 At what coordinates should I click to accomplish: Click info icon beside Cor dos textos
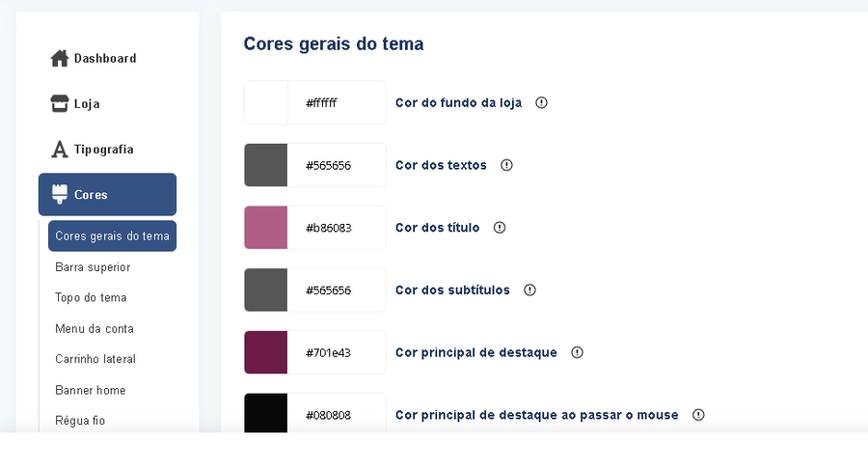506,165
